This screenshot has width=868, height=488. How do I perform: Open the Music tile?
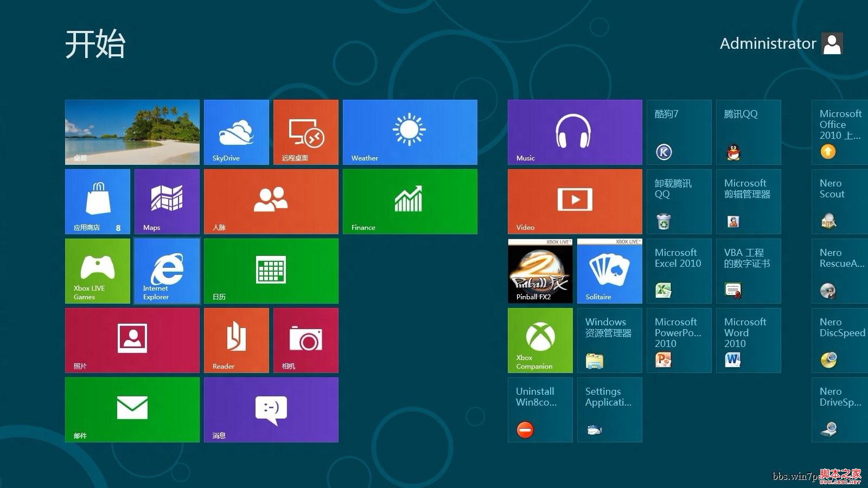[x=575, y=132]
